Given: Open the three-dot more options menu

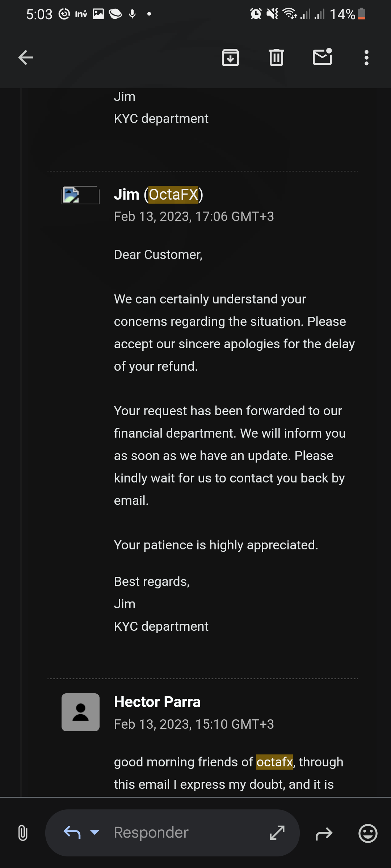Looking at the screenshot, I should (366, 58).
